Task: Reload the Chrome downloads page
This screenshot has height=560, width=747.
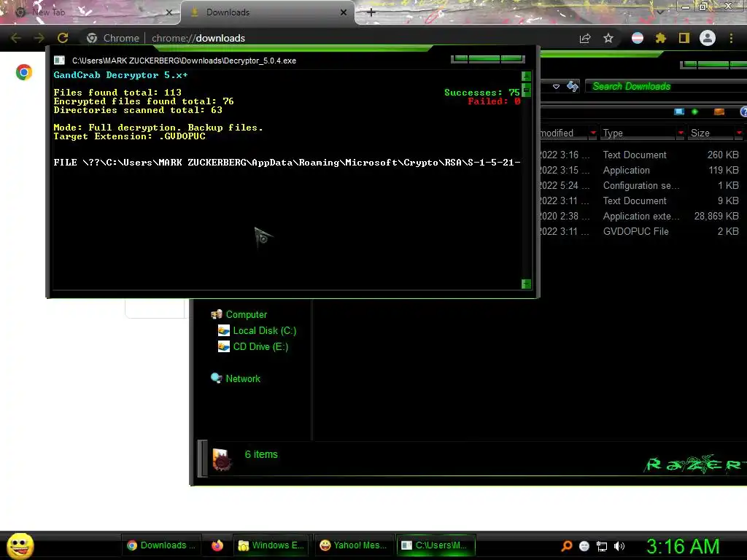Action: coord(63,38)
